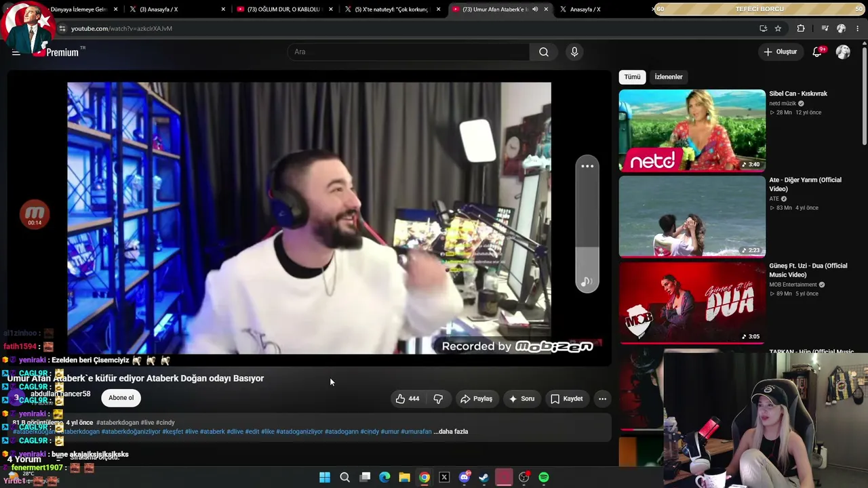Click the YouTube search magnifier button

pos(544,52)
